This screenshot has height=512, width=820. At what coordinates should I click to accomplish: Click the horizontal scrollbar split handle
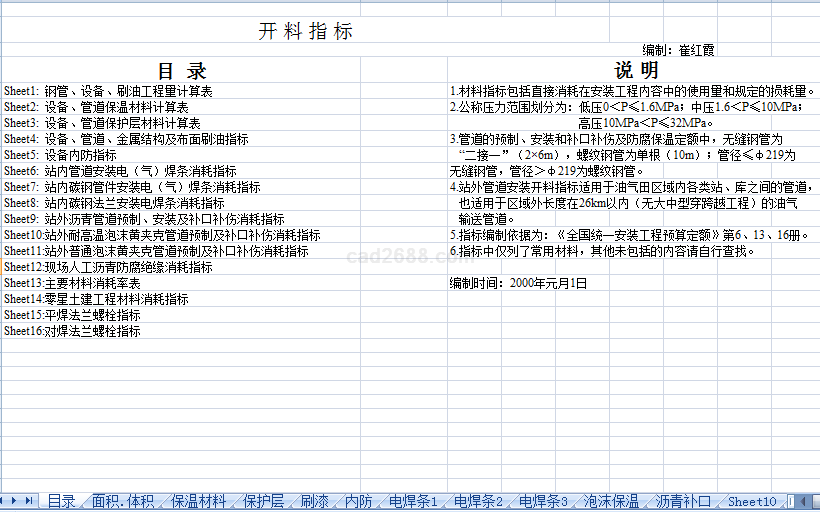click(791, 501)
